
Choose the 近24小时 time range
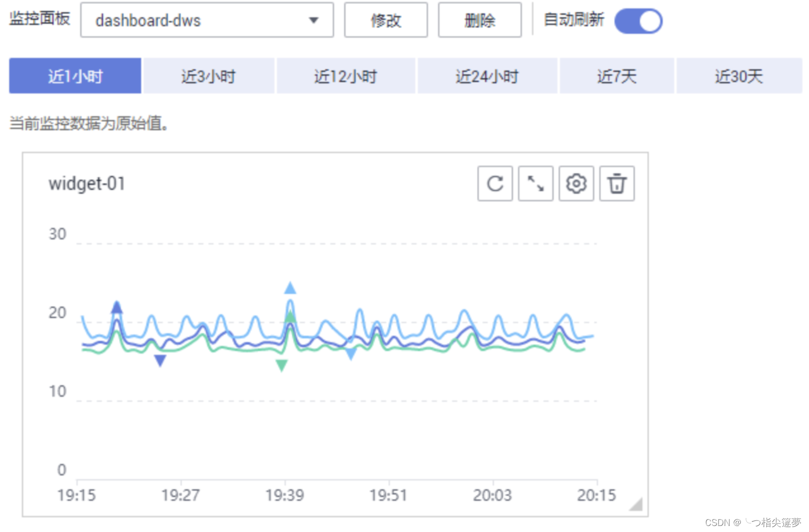pos(487,76)
